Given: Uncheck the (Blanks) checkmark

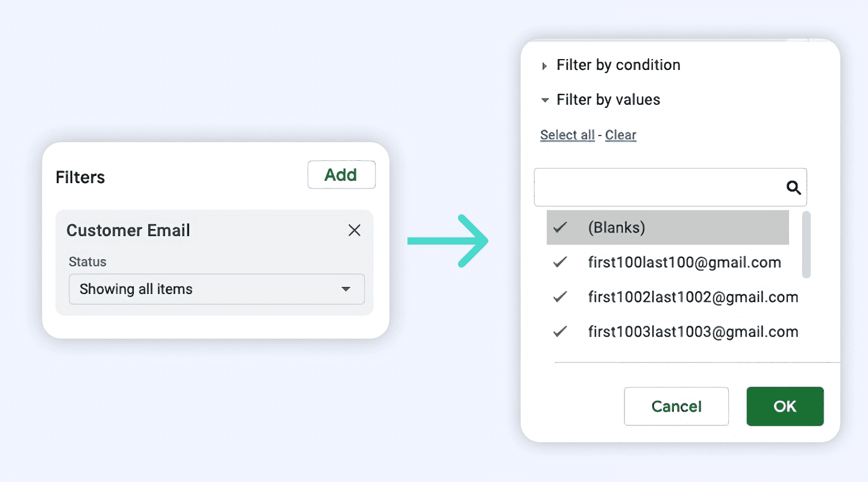Looking at the screenshot, I should pyautogui.click(x=561, y=228).
